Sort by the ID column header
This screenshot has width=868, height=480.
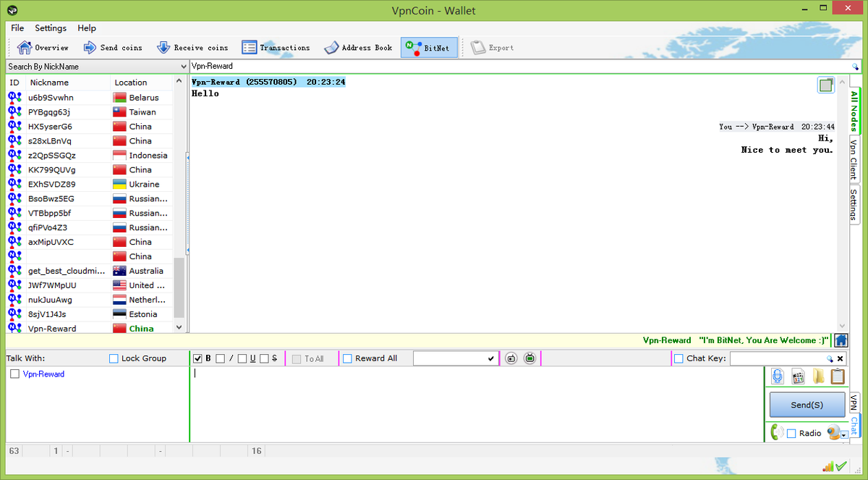[16, 83]
